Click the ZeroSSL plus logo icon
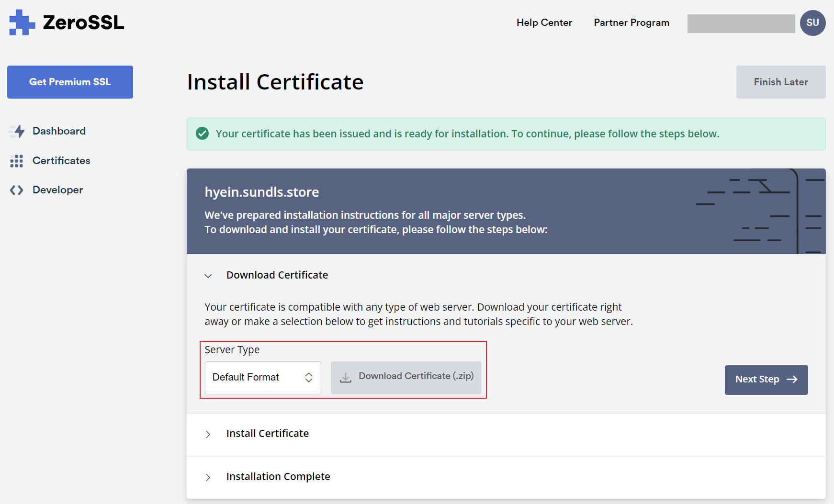 click(x=22, y=22)
